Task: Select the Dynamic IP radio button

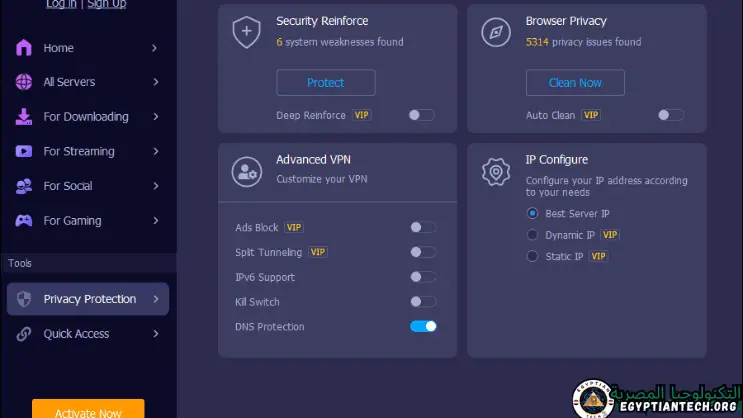Action: 532,235
